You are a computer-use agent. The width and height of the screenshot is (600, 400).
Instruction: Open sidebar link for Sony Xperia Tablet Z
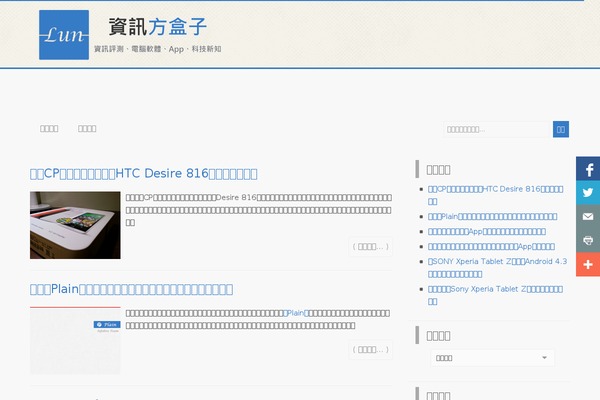click(495, 295)
